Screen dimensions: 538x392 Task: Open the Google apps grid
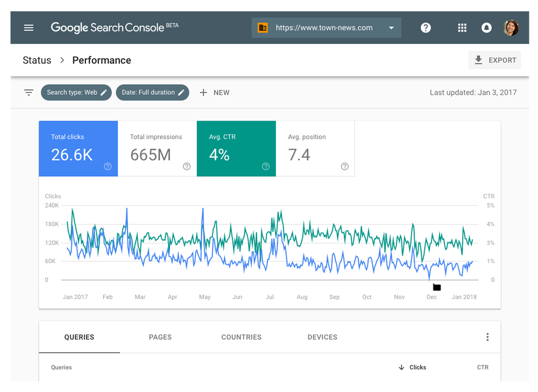[x=462, y=27]
